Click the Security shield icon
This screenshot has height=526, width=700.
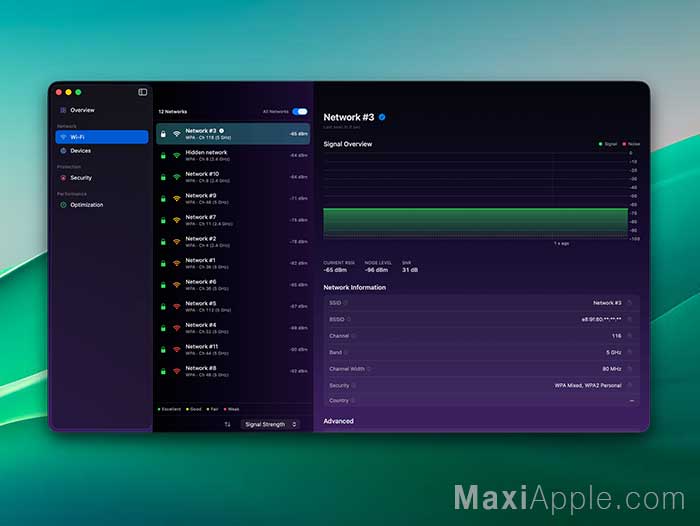(63, 178)
